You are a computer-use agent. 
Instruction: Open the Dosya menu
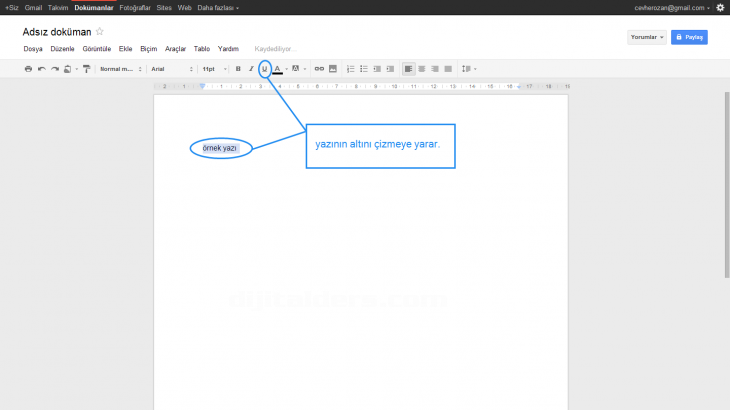click(32, 48)
